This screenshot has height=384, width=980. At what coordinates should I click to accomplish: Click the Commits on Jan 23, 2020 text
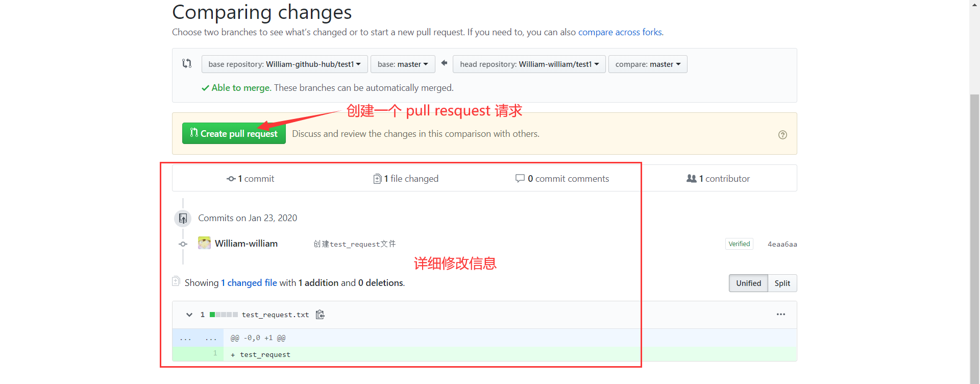tap(248, 218)
